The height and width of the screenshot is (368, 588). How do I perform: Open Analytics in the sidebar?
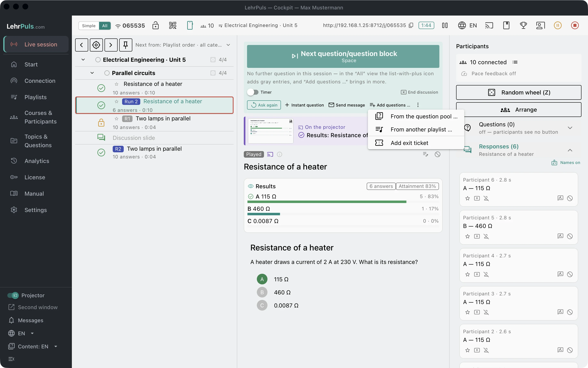pos(36,161)
